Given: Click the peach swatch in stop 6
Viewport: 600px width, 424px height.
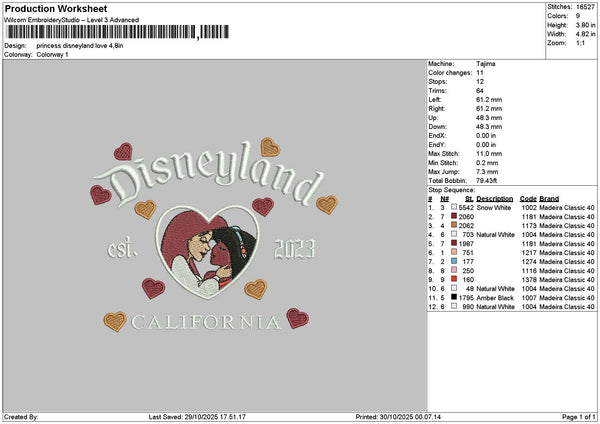Looking at the screenshot, I should point(454,252).
